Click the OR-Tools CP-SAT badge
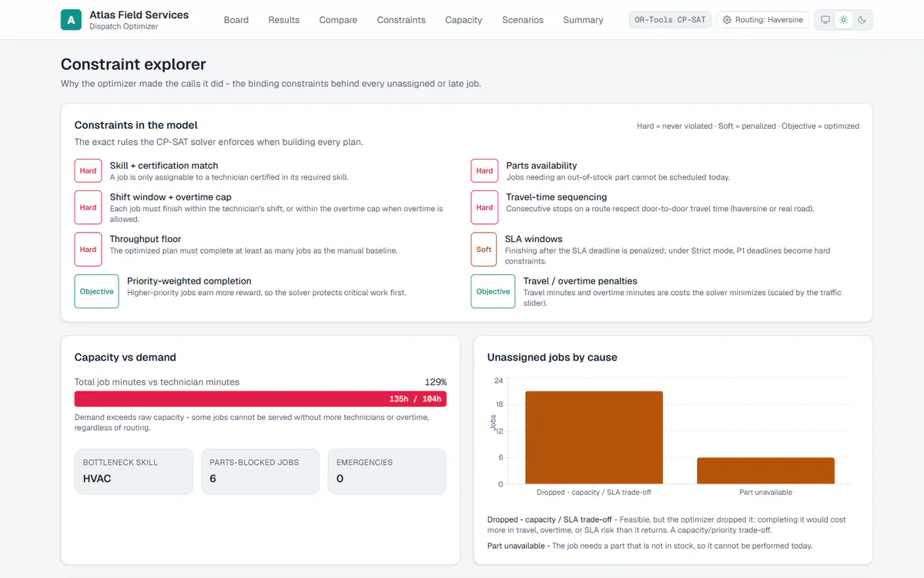Viewport: 924px width, 578px height. click(x=670, y=20)
